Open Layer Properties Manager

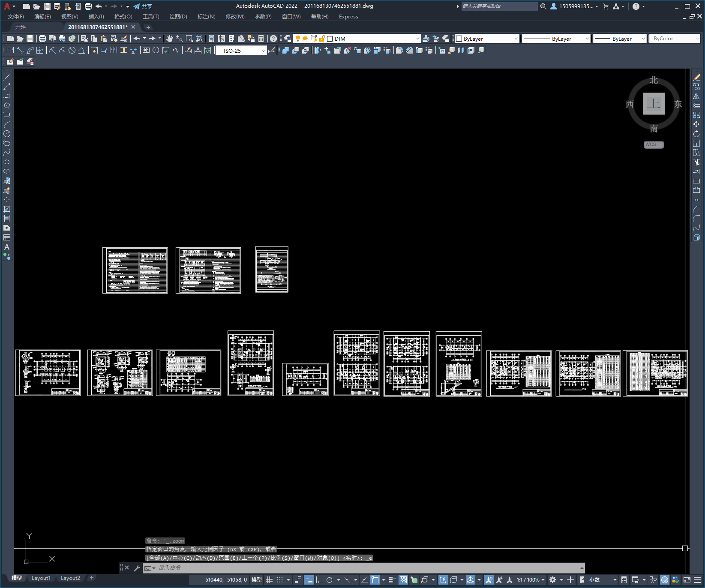288,39
